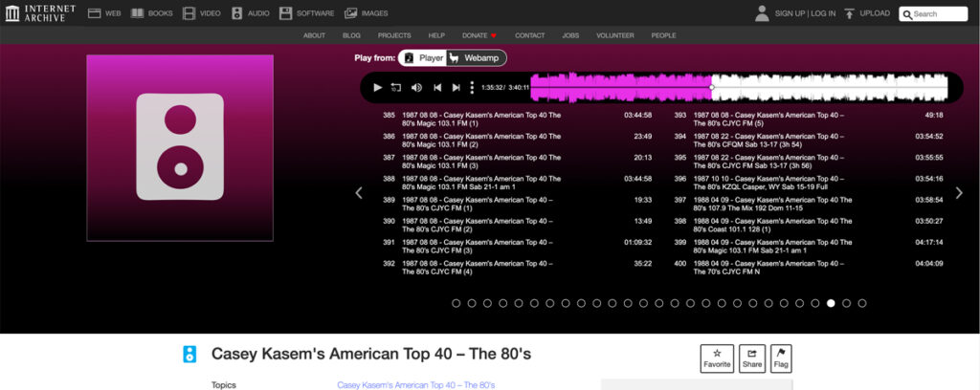The height and width of the screenshot is (390, 980).
Task: Flag this item
Action: [x=780, y=357]
